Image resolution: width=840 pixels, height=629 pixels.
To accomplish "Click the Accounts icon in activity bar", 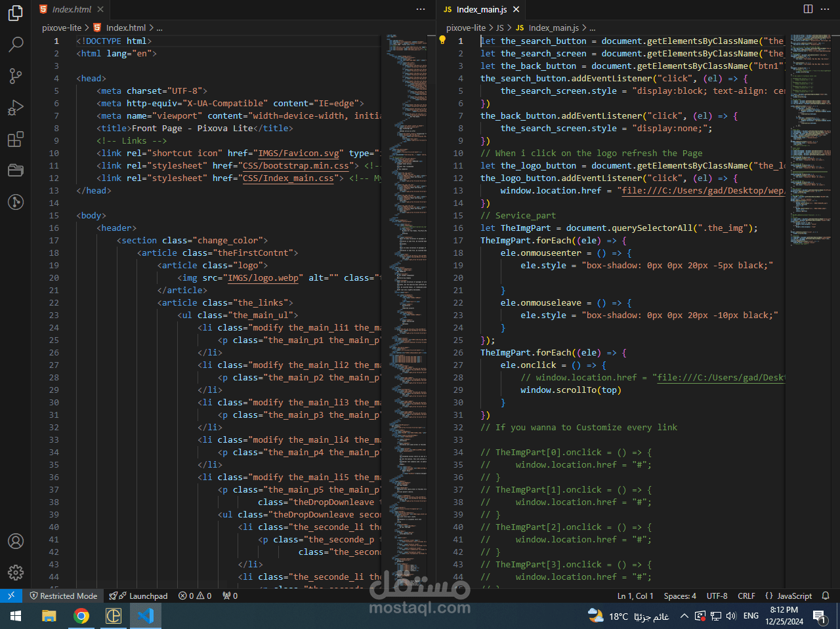I will [16, 541].
